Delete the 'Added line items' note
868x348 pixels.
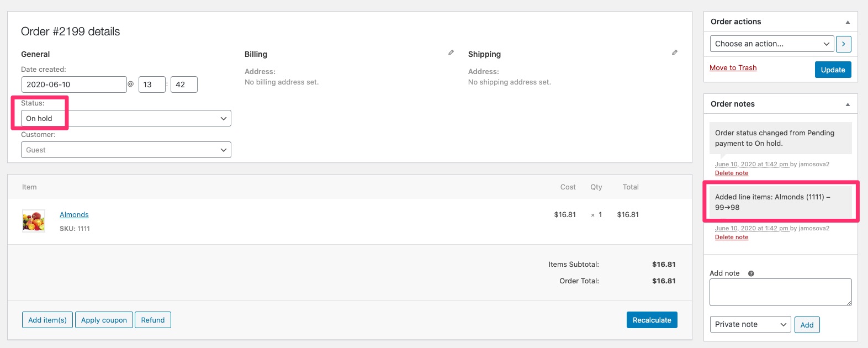coord(731,236)
